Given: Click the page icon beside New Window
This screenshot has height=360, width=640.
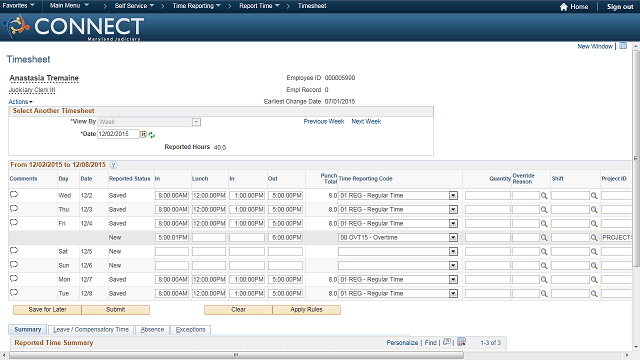Looking at the screenshot, I should coord(623,46).
